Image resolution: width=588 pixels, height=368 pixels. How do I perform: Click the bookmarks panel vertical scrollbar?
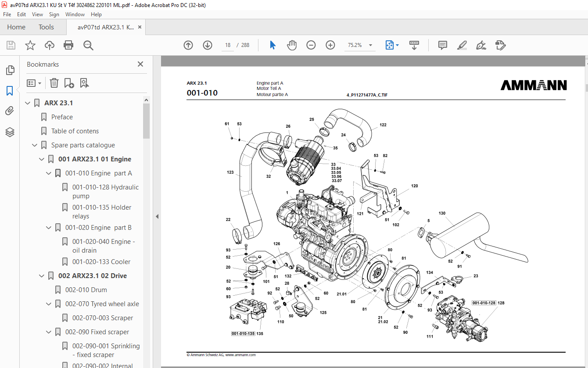click(x=147, y=121)
